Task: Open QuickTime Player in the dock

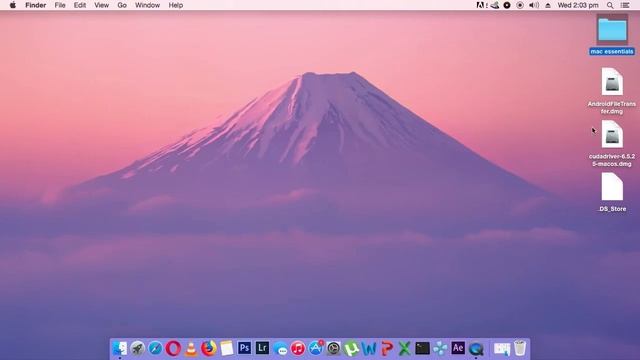Action: (476, 349)
